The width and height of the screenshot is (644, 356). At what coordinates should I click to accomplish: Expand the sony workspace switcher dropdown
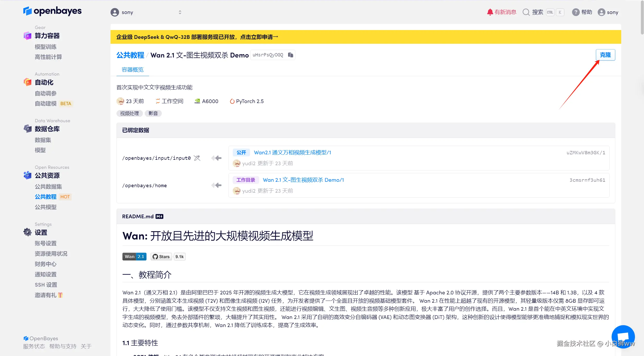pos(180,12)
